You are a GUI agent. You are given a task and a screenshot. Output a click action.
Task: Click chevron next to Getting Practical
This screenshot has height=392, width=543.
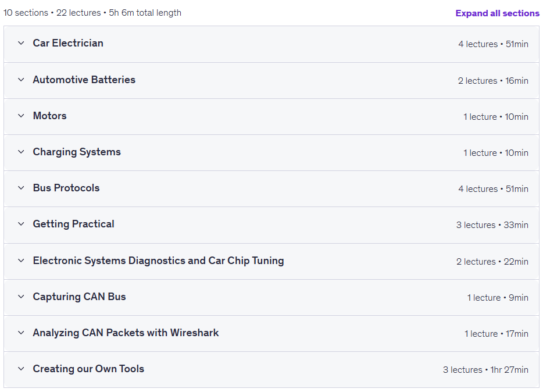point(21,224)
